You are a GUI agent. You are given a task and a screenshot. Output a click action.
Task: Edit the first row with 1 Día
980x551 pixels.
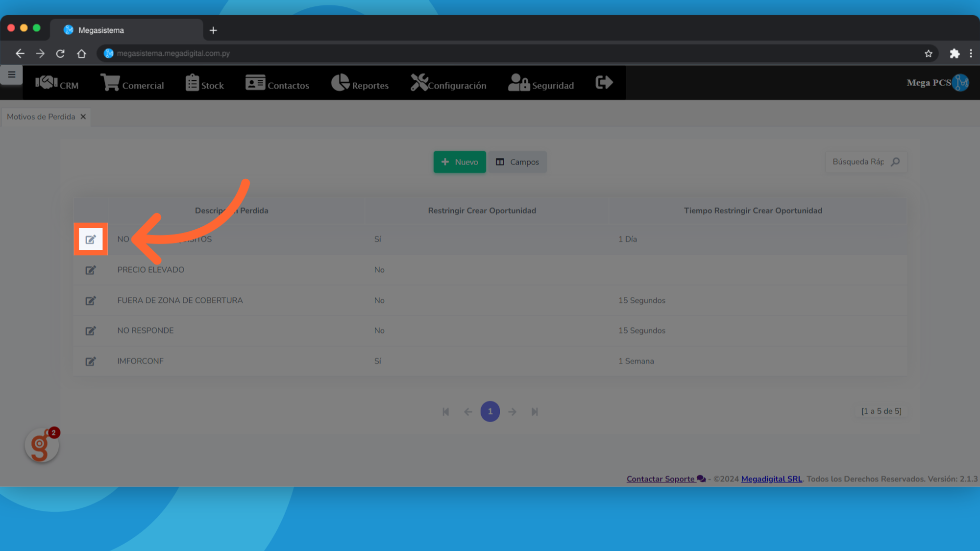tap(91, 240)
